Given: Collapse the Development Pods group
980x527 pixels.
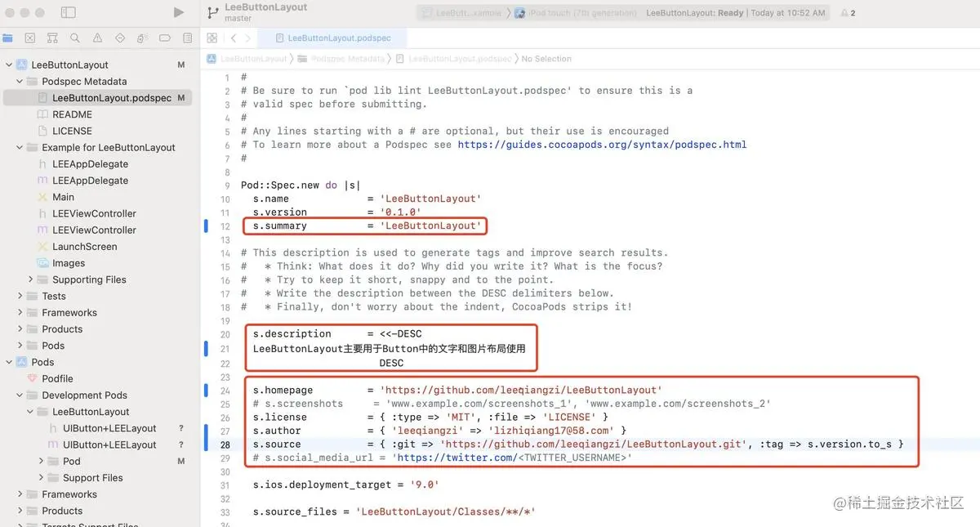Looking at the screenshot, I should (20, 395).
